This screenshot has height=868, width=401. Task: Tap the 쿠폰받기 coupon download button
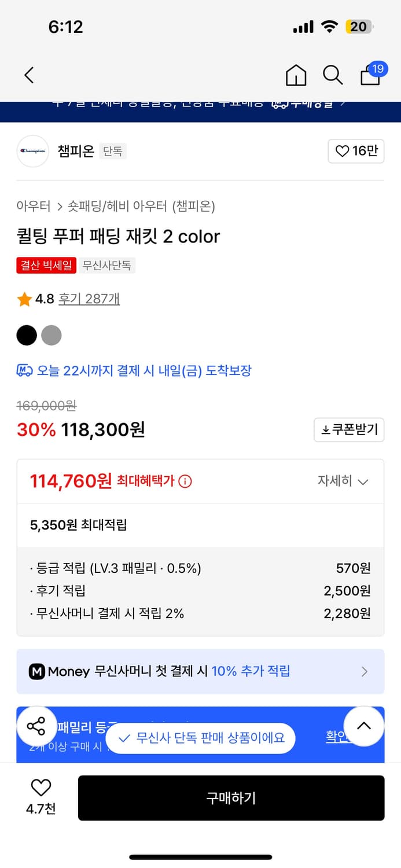[x=349, y=430]
